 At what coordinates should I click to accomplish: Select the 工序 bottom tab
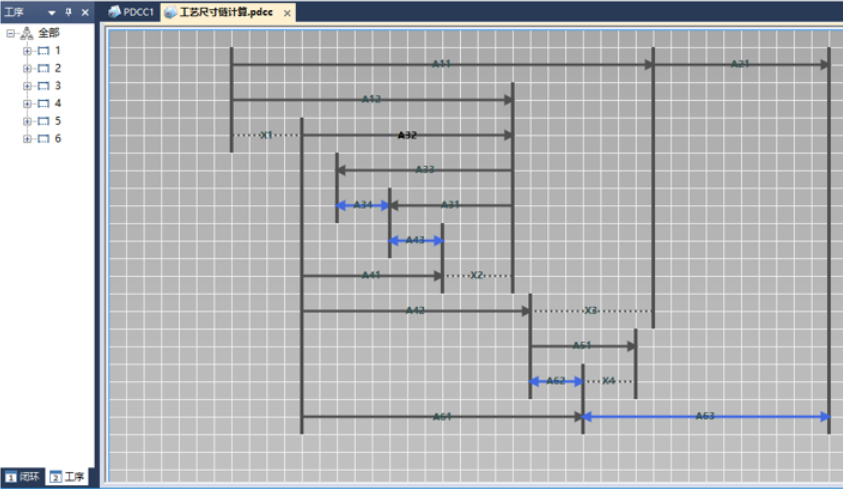pos(68,477)
